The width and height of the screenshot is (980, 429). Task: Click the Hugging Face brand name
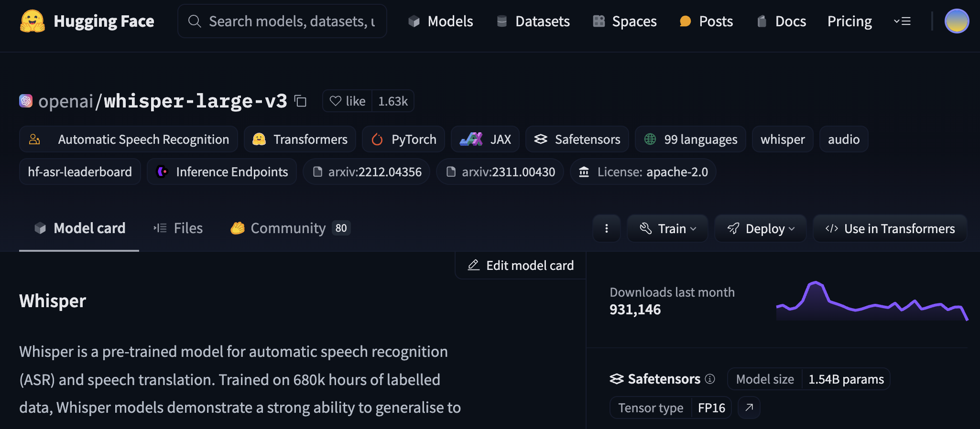[104, 21]
